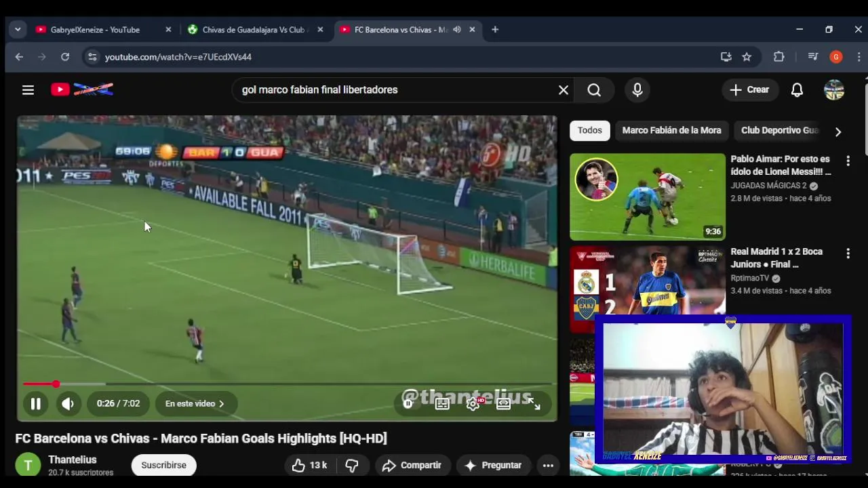Close the GabryelXeneize YouTube tab
Viewport: 868px width, 488px height.
(168, 30)
